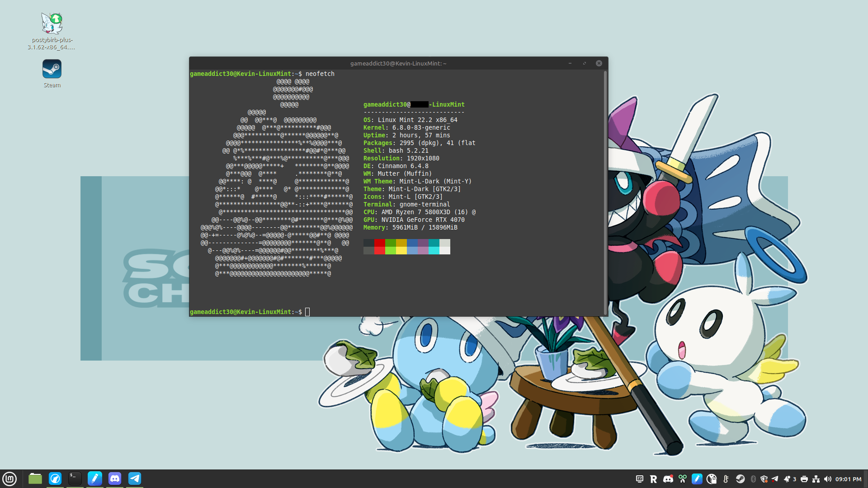
Task: Open the calendar from the 09:01 PM clock
Action: click(848, 479)
